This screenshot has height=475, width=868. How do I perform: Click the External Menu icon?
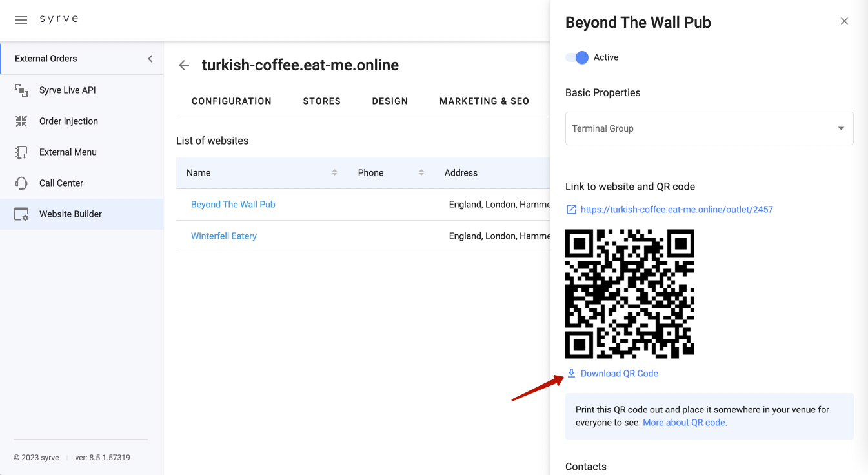coord(21,152)
